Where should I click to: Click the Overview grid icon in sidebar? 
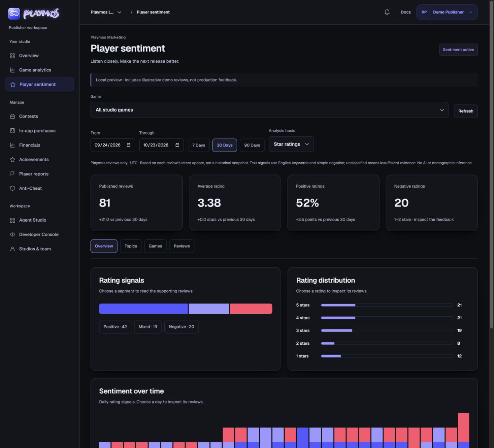12,56
